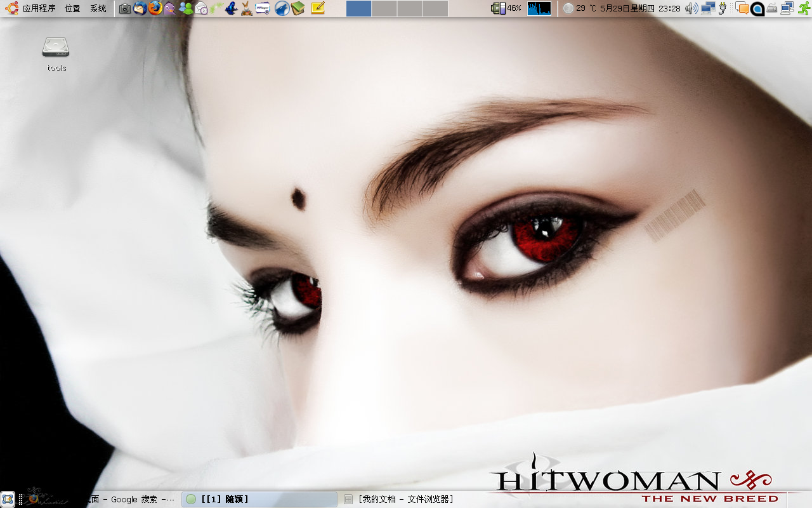Viewport: 812px width, 508px height.
Task: Open the 位置 (Places) menu
Action: pos(72,8)
